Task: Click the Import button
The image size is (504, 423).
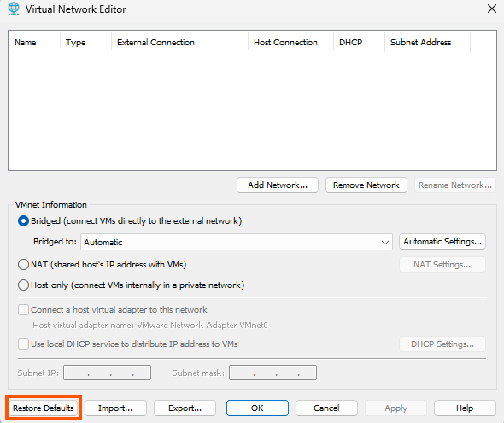Action: point(115,408)
